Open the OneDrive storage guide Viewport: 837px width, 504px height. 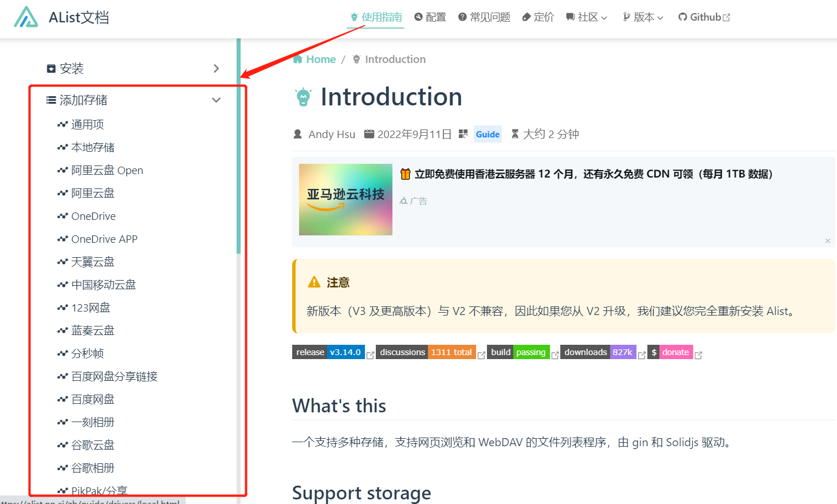(93, 215)
